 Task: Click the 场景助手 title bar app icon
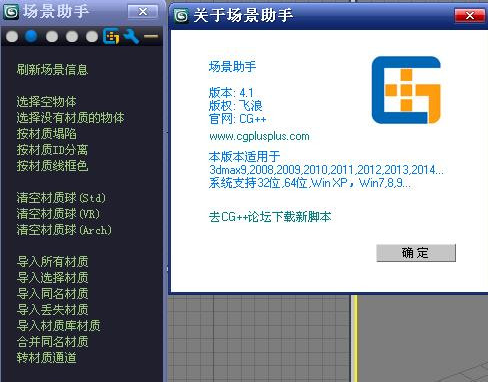(x=11, y=12)
